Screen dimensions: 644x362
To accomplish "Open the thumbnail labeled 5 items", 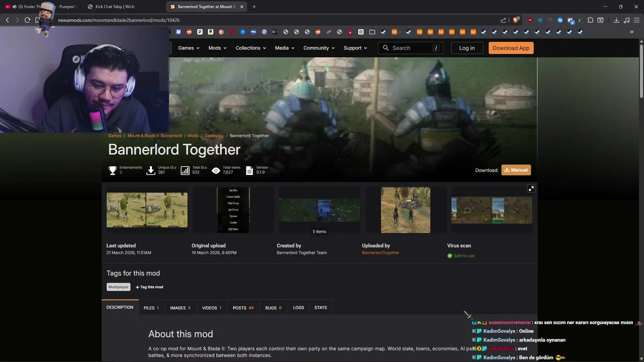I will click(x=319, y=210).
